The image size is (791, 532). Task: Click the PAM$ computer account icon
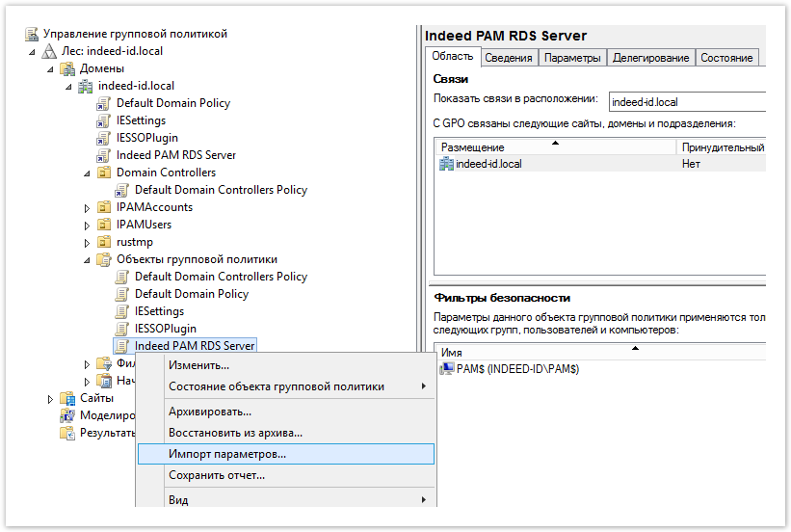pyautogui.click(x=447, y=369)
